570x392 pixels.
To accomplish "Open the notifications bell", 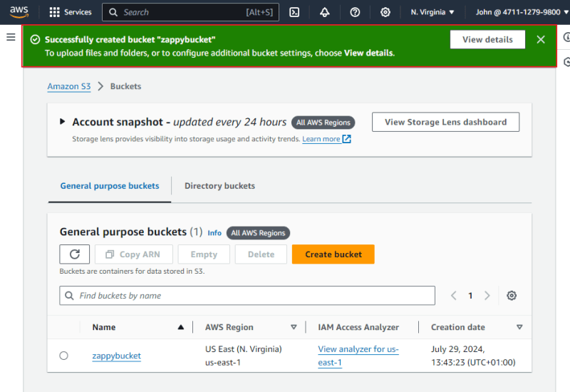I will [325, 12].
